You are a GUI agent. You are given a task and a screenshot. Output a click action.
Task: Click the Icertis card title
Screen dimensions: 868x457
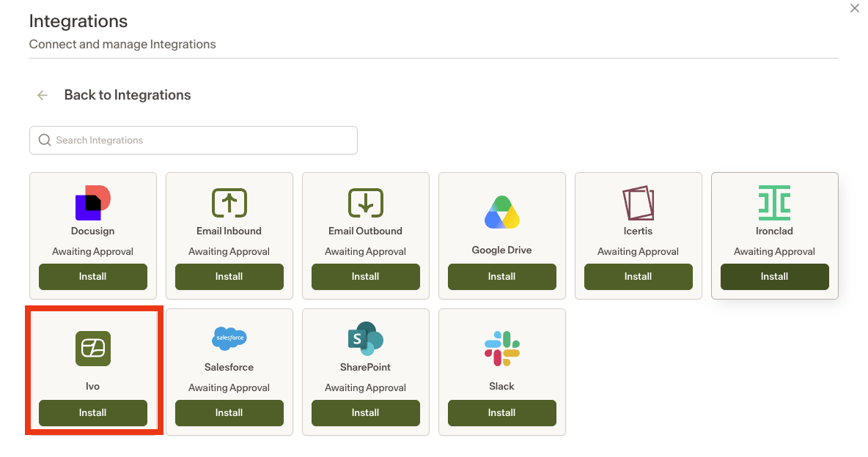pos(639,231)
